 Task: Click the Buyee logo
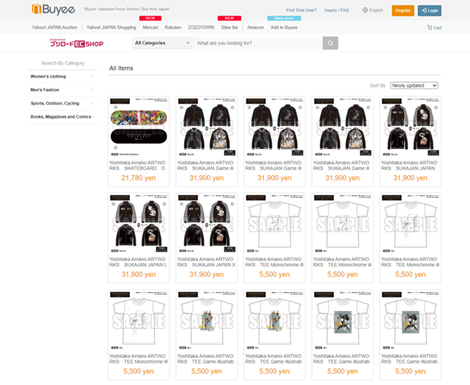coord(53,9)
